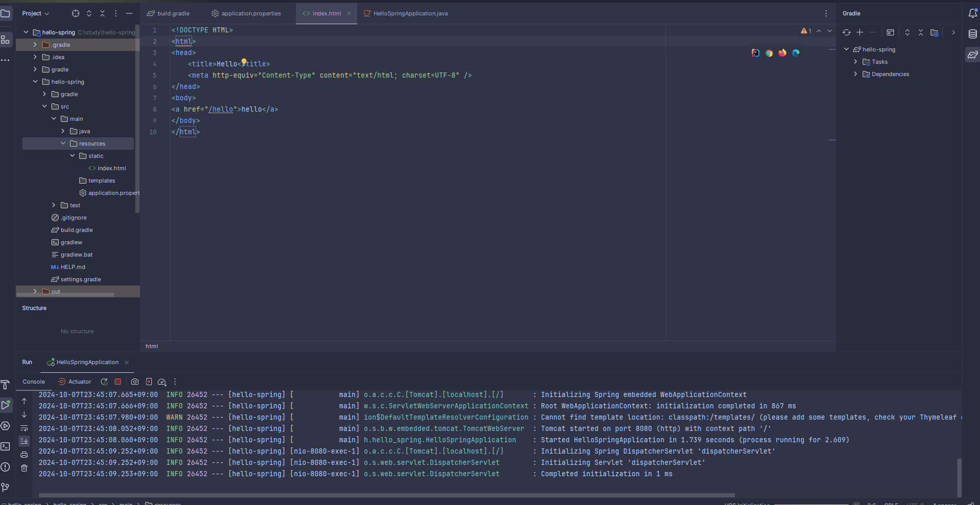The width and height of the screenshot is (980, 505).
Task: Take thread dump camera icon
Action: pos(135,382)
